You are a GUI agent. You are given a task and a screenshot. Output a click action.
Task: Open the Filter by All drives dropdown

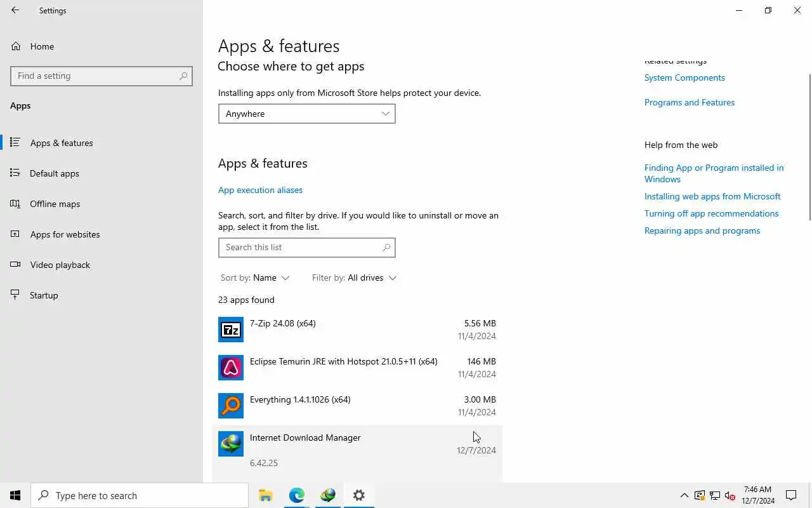tap(354, 277)
